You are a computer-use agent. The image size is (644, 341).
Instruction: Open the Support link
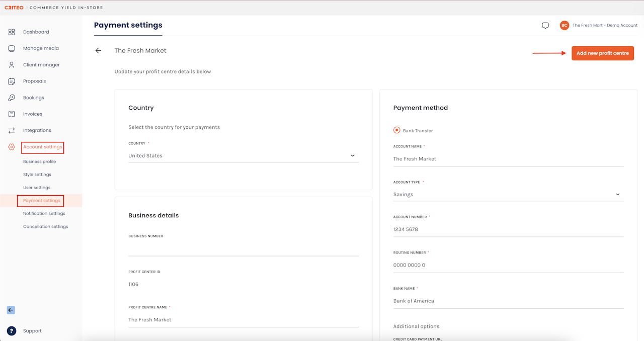pyautogui.click(x=32, y=331)
